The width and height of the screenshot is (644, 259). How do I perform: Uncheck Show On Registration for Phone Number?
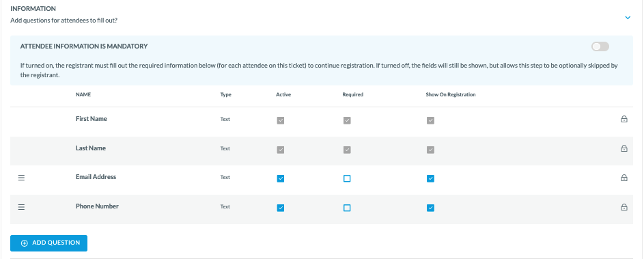coord(430,208)
